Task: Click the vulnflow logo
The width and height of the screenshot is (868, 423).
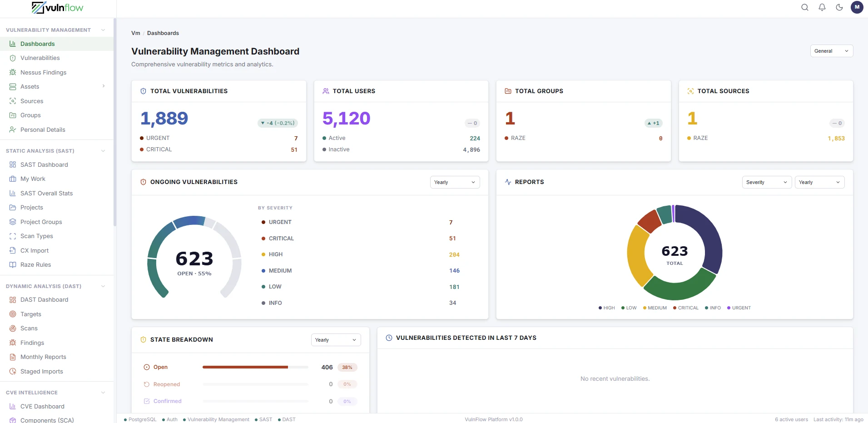Action: 58,8
